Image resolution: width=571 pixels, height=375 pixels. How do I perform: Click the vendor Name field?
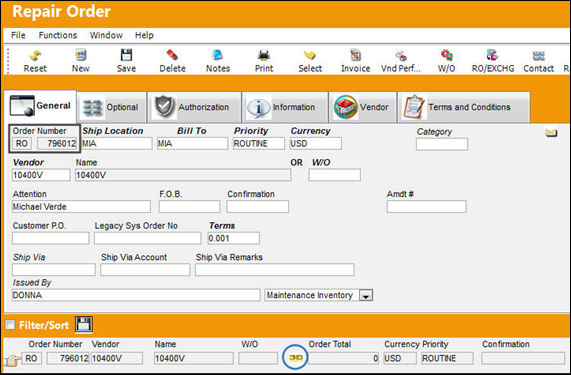tap(183, 175)
